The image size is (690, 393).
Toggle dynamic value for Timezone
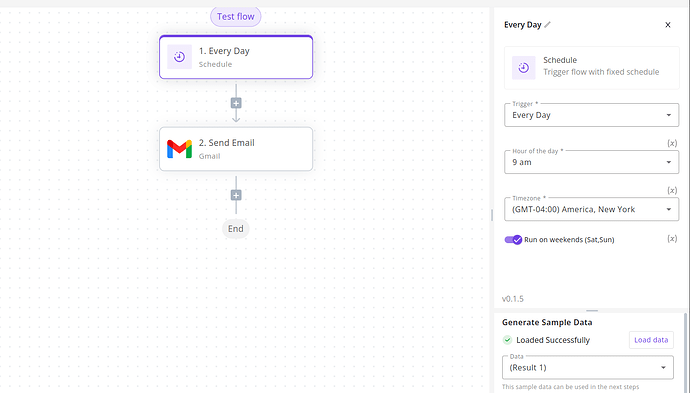[672, 190]
